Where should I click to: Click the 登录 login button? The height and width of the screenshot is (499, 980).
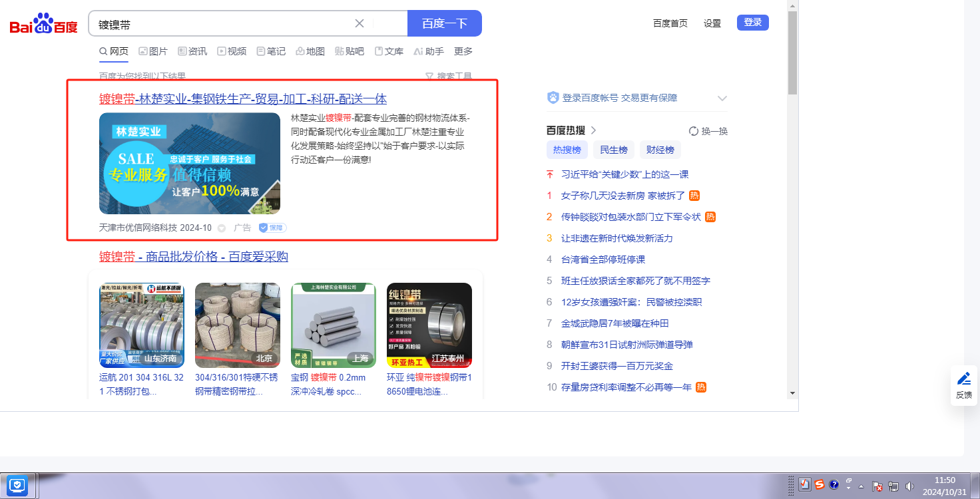[753, 23]
